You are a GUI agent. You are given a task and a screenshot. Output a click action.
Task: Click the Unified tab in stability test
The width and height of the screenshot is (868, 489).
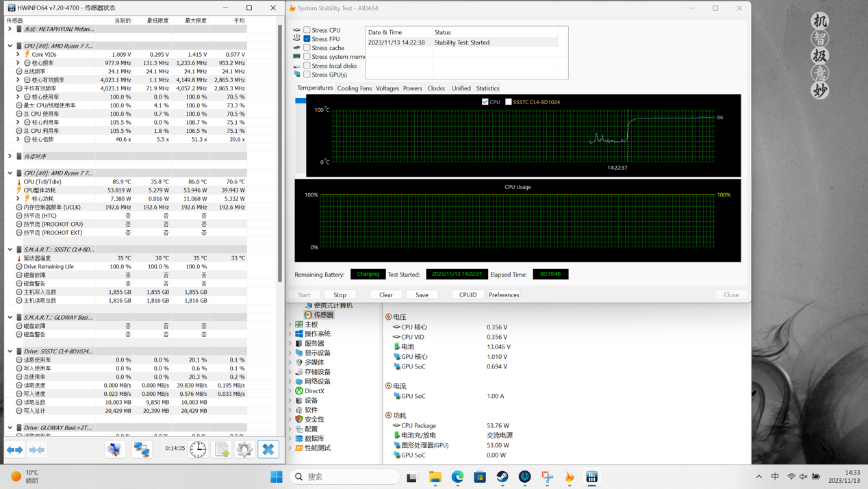(x=461, y=88)
